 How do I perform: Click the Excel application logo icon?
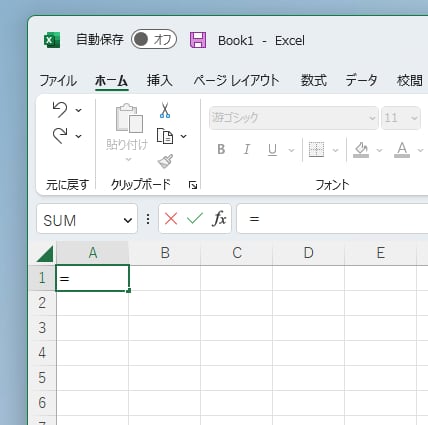[x=52, y=40]
